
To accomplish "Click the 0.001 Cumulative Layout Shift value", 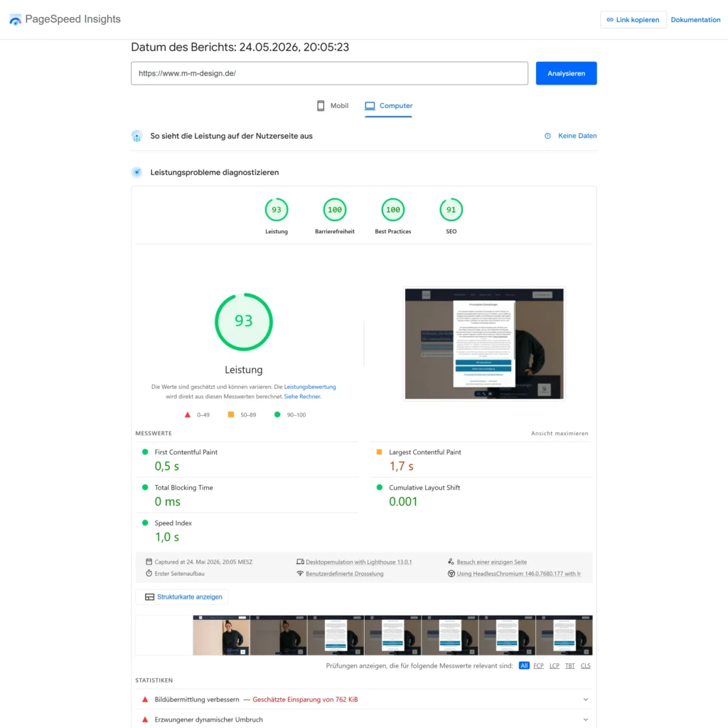I will 403,501.
